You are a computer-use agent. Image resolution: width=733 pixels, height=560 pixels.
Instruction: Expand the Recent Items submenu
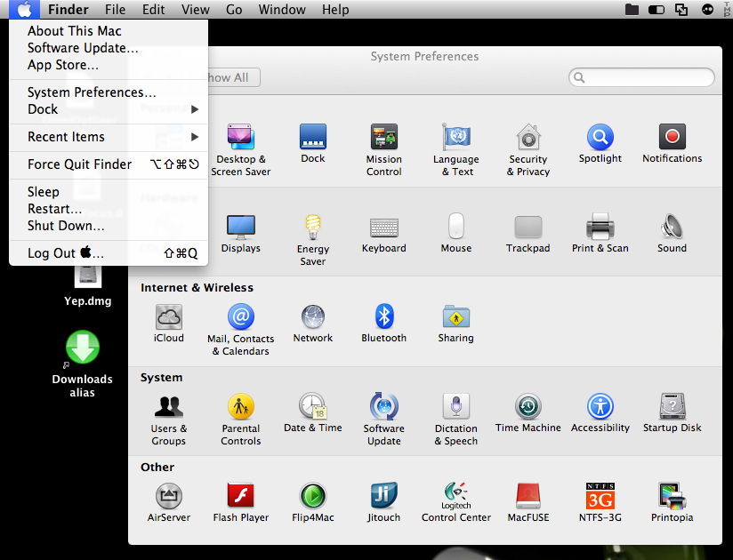tap(109, 136)
